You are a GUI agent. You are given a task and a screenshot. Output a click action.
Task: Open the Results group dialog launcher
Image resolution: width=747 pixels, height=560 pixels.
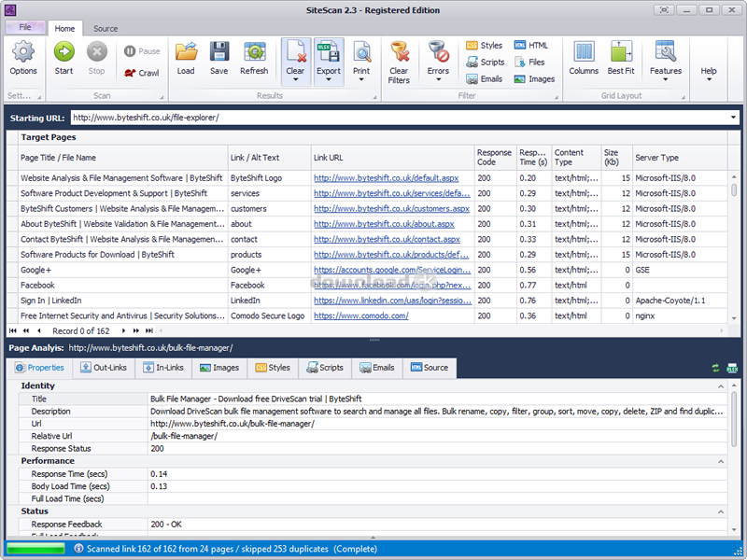pos(374,97)
